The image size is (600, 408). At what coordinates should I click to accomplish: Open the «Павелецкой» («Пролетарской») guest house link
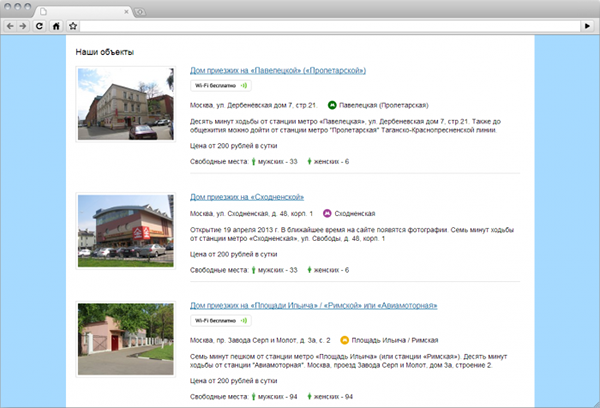278,70
